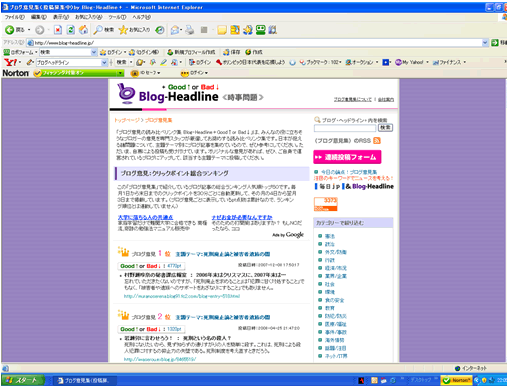
Task: Click the Norton ID Safe icon
Action: pyautogui.click(x=134, y=73)
